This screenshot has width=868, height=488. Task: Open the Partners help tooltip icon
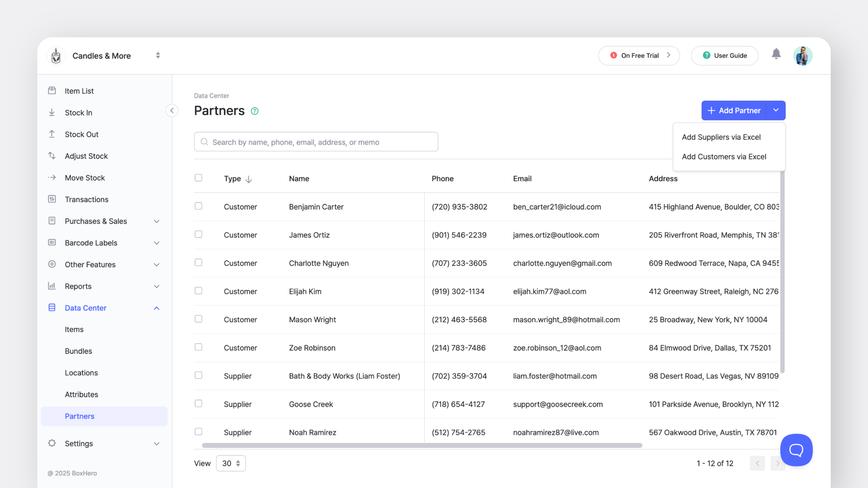tap(255, 111)
